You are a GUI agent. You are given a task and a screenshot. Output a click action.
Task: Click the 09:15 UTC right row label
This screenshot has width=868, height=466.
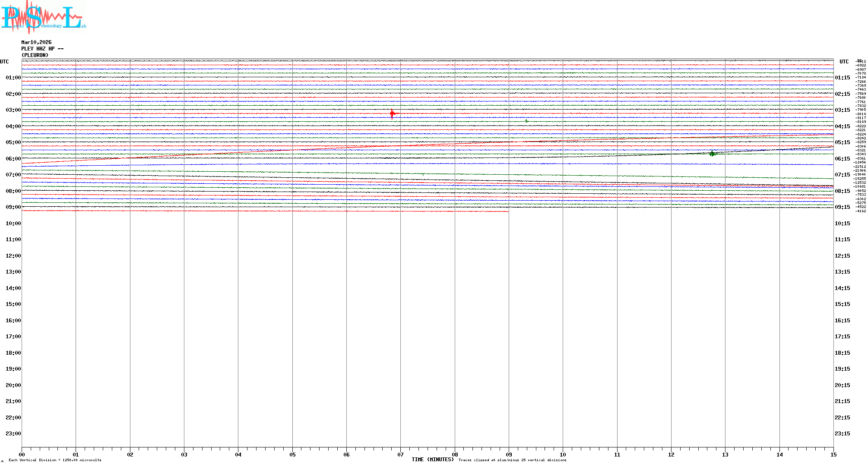click(842, 207)
